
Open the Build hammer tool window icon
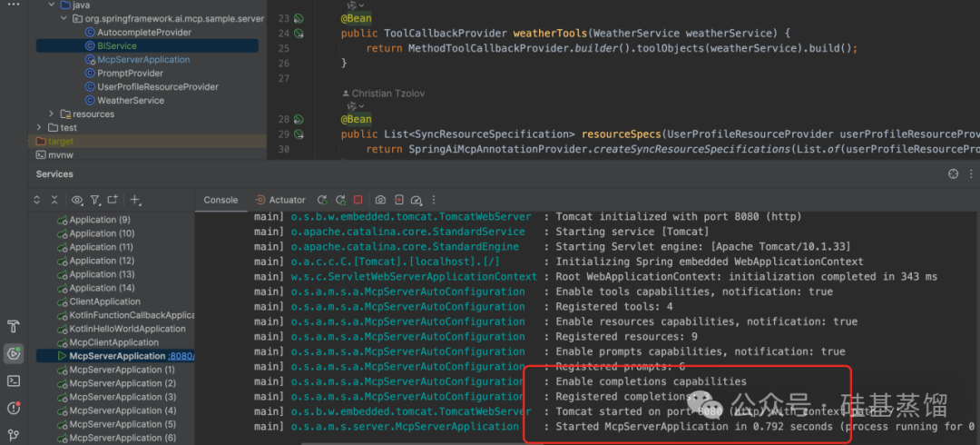point(13,327)
